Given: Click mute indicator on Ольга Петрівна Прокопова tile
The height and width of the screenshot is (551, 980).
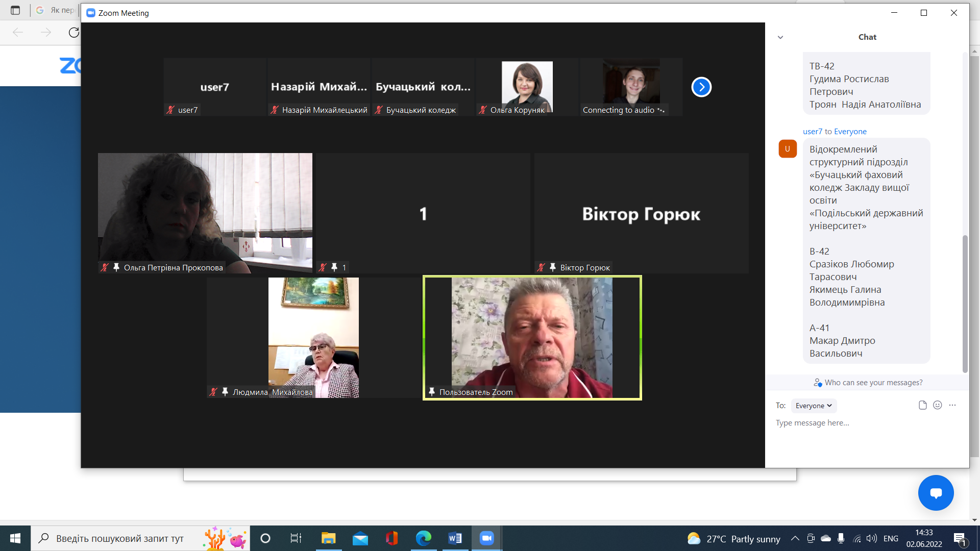Looking at the screenshot, I should tap(105, 267).
